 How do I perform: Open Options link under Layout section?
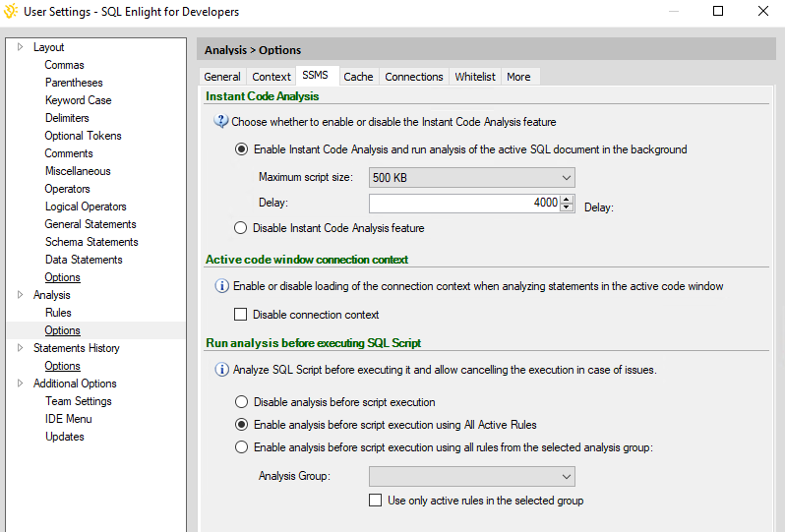point(63,277)
